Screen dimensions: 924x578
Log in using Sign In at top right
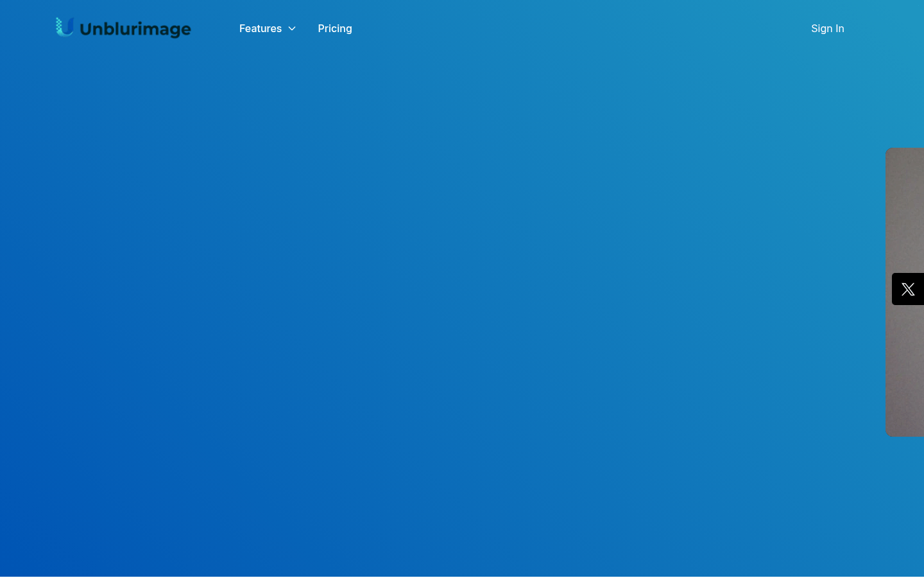click(x=827, y=28)
